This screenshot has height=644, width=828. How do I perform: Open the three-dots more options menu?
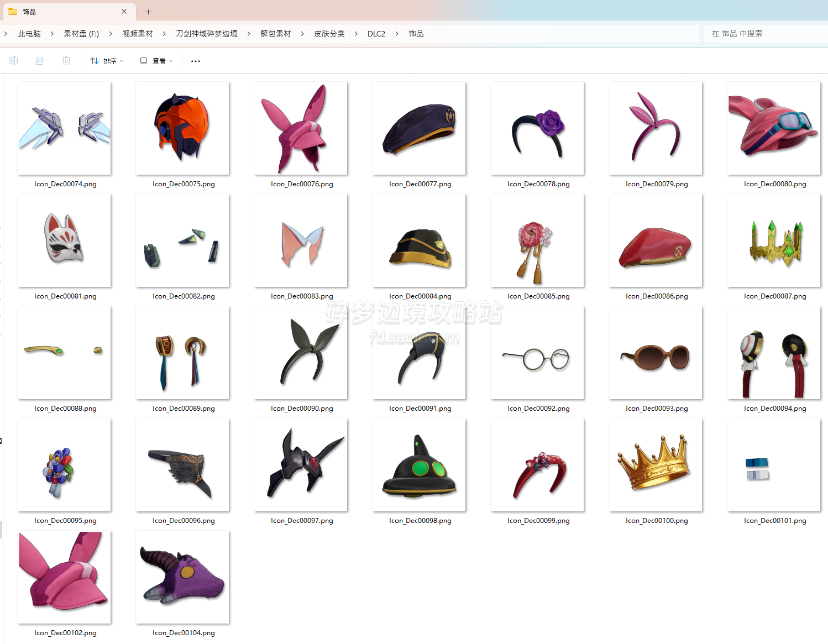(x=195, y=61)
